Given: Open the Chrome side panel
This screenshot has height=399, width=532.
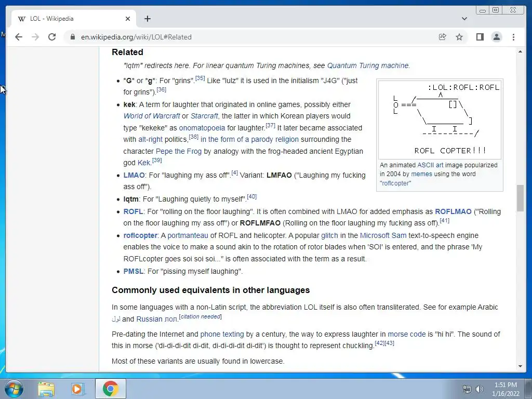Looking at the screenshot, I should pyautogui.click(x=480, y=37).
